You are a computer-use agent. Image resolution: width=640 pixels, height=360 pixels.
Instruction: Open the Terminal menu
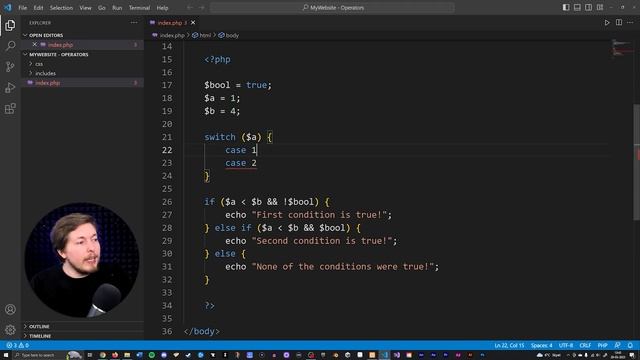(x=139, y=8)
